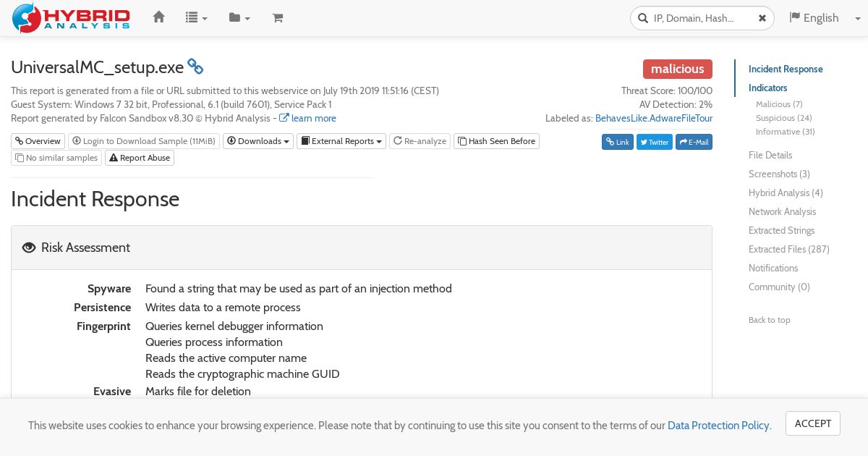Jump to Incident Response in sidebar
The width and height of the screenshot is (868, 456).
coord(786,69)
